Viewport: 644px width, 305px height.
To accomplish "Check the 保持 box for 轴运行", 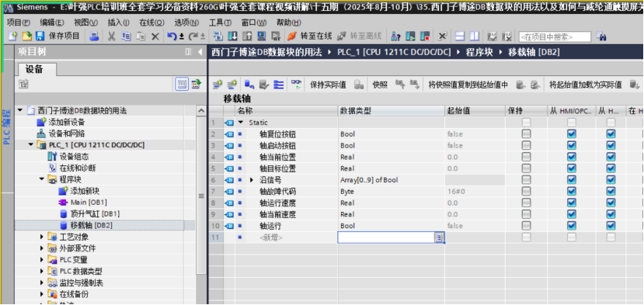I will point(526,226).
